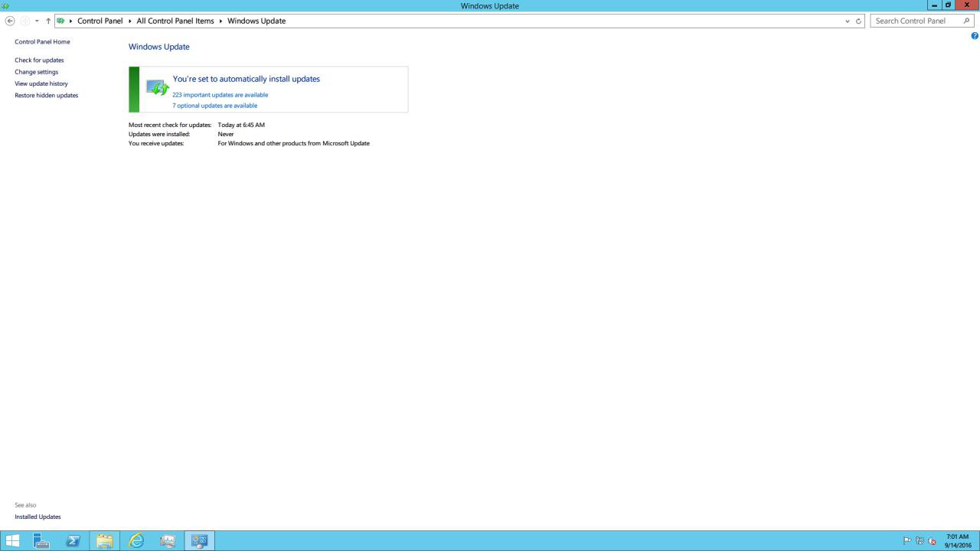Click the 'Windows Update' page heading
Screen dimensions: 980x551
(159, 47)
